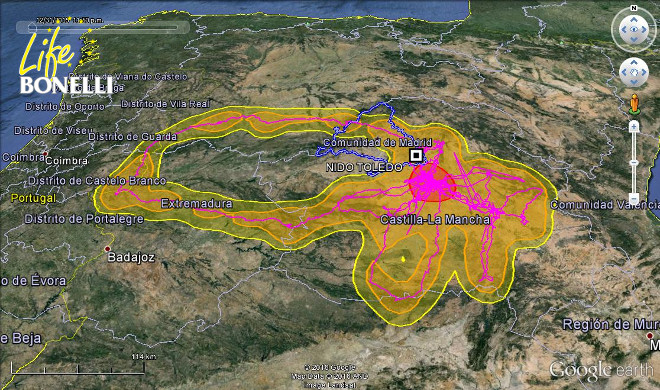Pan map north with move joystick arrow

634,63
